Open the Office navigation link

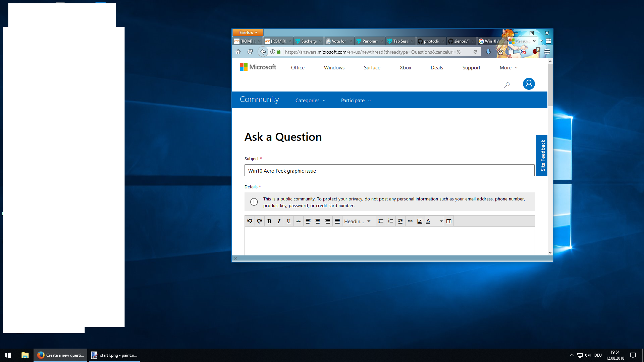point(298,68)
